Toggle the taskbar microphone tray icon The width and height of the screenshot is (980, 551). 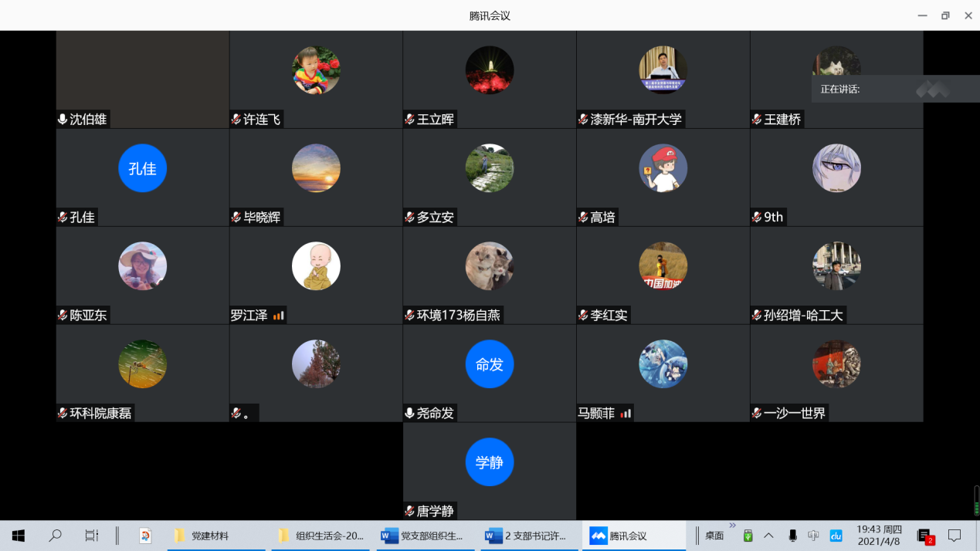point(792,536)
